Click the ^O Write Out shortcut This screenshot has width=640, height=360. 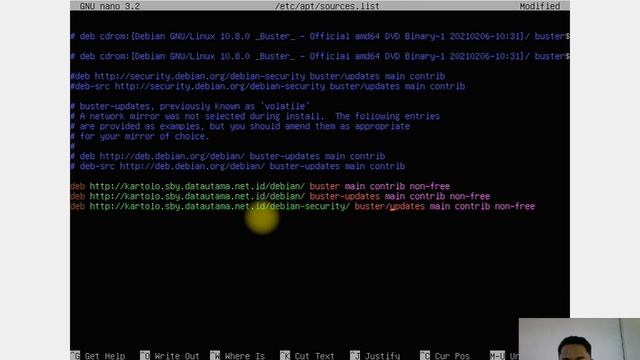[169, 356]
